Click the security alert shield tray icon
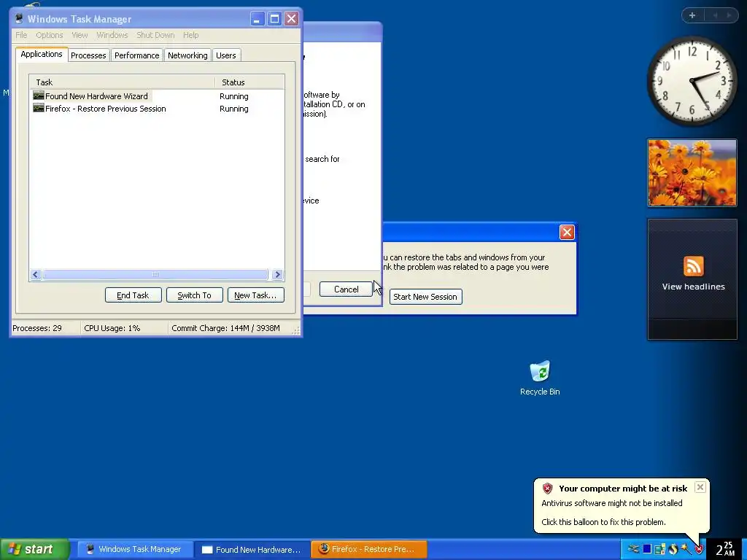 [x=699, y=549]
